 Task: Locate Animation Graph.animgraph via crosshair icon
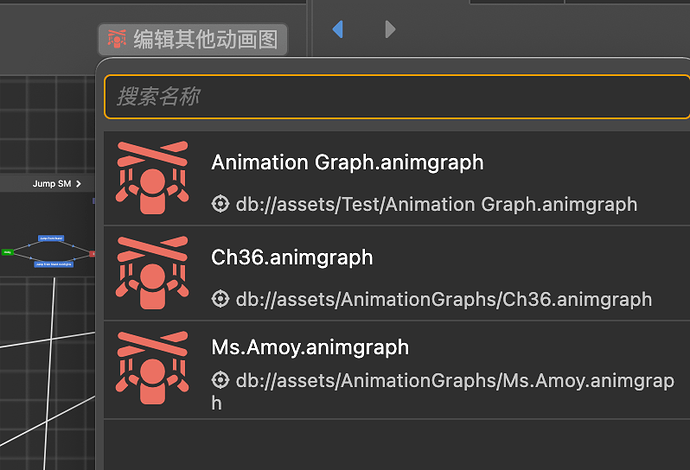(221, 204)
